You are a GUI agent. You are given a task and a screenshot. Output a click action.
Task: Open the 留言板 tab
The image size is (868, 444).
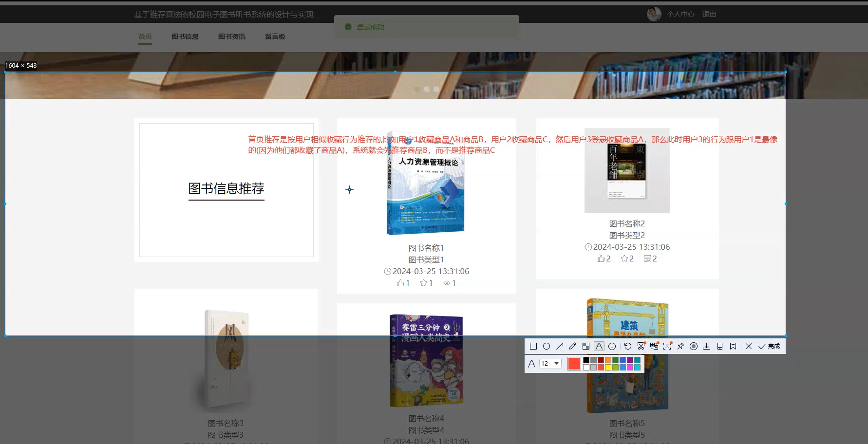[275, 37]
